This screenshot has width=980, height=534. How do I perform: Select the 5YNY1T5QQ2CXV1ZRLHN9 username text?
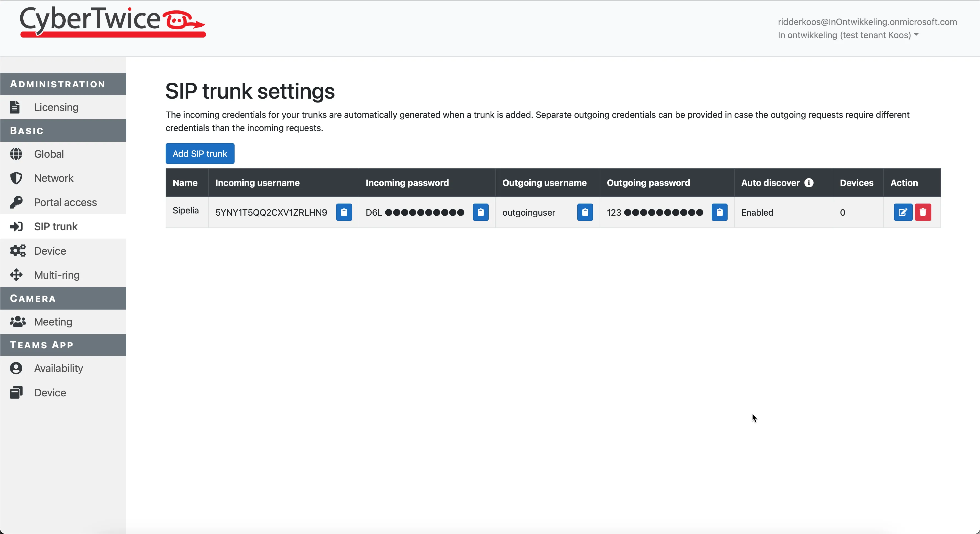[x=271, y=213]
